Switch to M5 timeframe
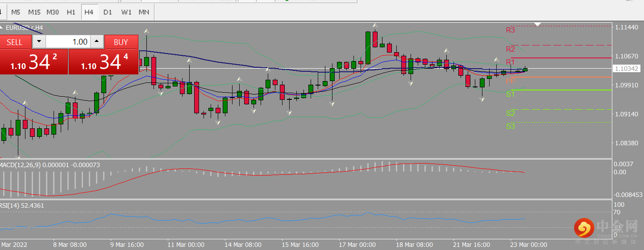644x250 pixels. (x=16, y=12)
